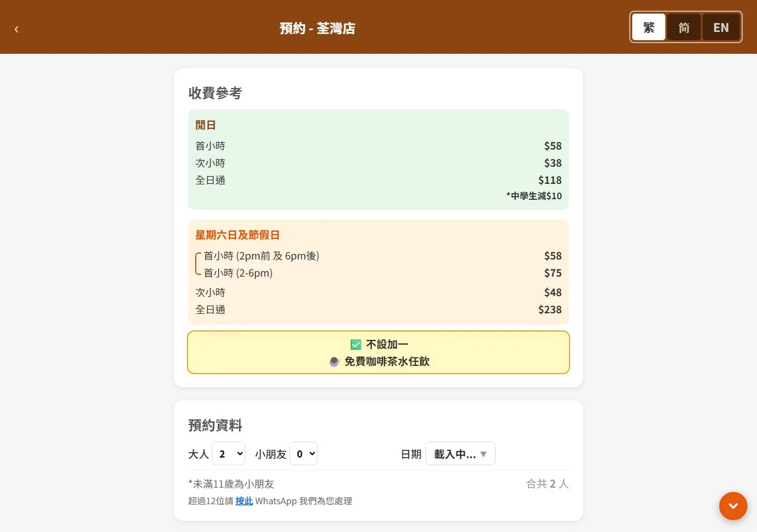Open the 小朋友 children count dropdown
This screenshot has height=532, width=757.
[303, 454]
